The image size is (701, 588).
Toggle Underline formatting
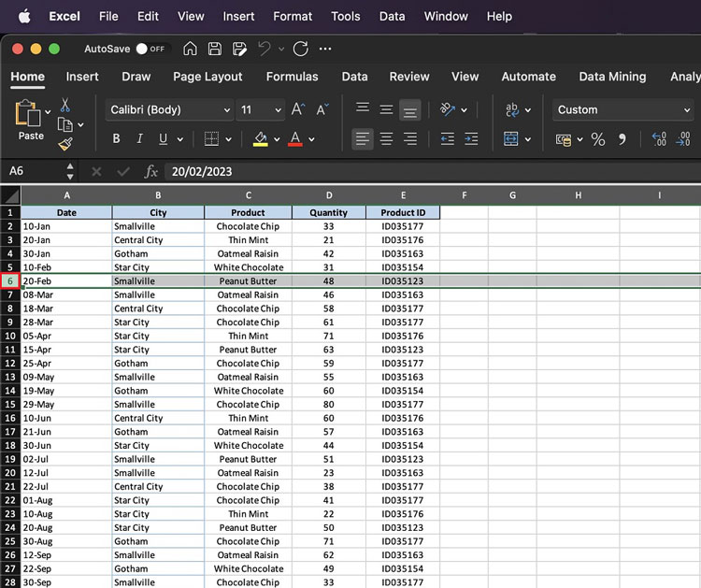(164, 139)
